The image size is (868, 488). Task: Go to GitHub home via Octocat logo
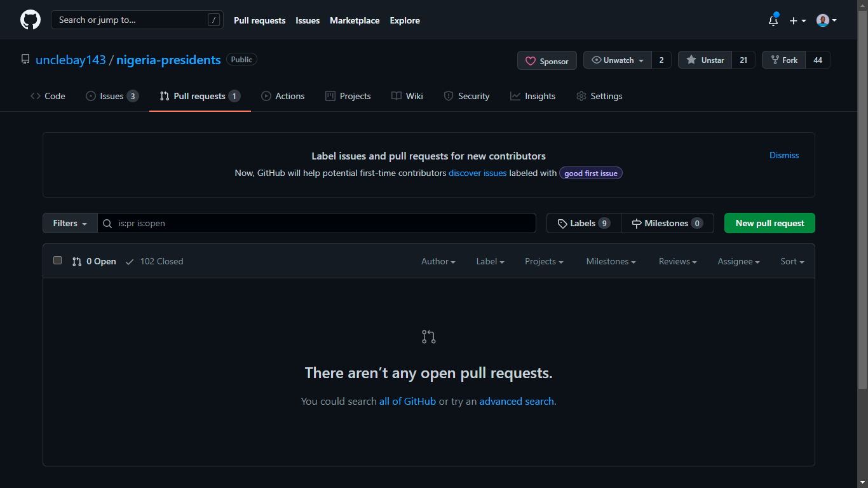31,20
